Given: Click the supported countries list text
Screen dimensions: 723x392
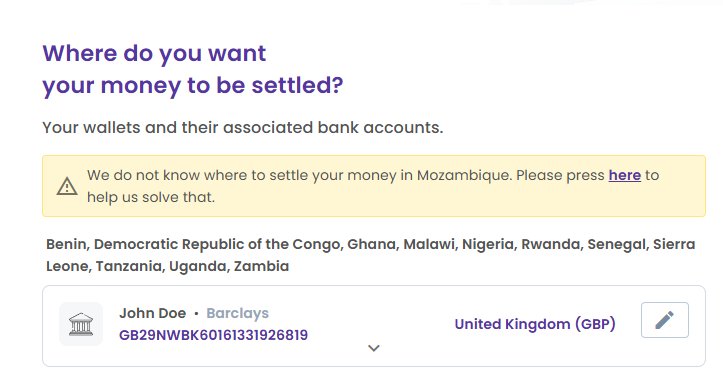Looking at the screenshot, I should pyautogui.click(x=370, y=255).
